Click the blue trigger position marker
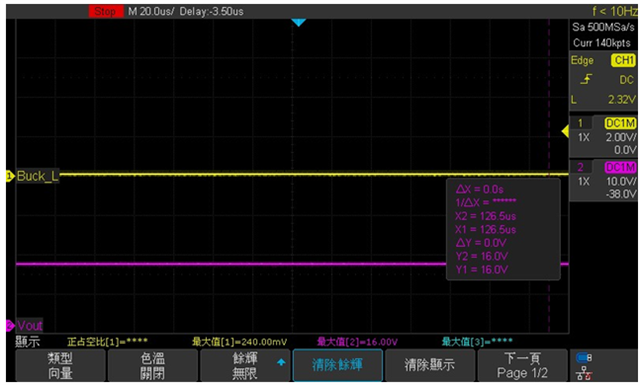The height and width of the screenshot is (385, 640). click(298, 22)
